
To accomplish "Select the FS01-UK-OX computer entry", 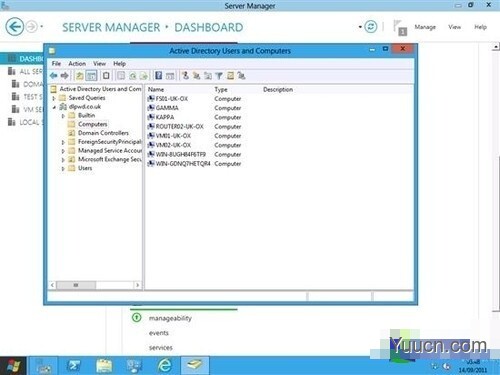I will [172, 99].
